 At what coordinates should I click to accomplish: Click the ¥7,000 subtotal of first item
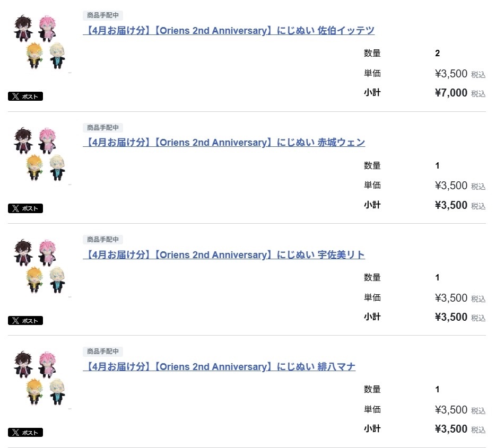(x=451, y=93)
